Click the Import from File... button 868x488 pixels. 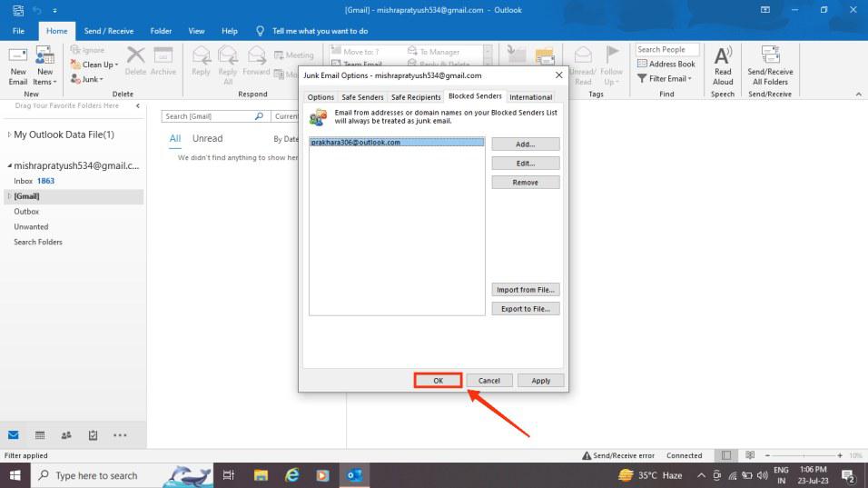pyautogui.click(x=526, y=290)
